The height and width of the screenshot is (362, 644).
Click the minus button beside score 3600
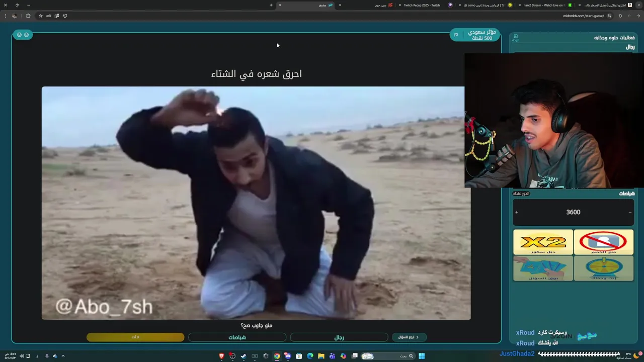630,212
